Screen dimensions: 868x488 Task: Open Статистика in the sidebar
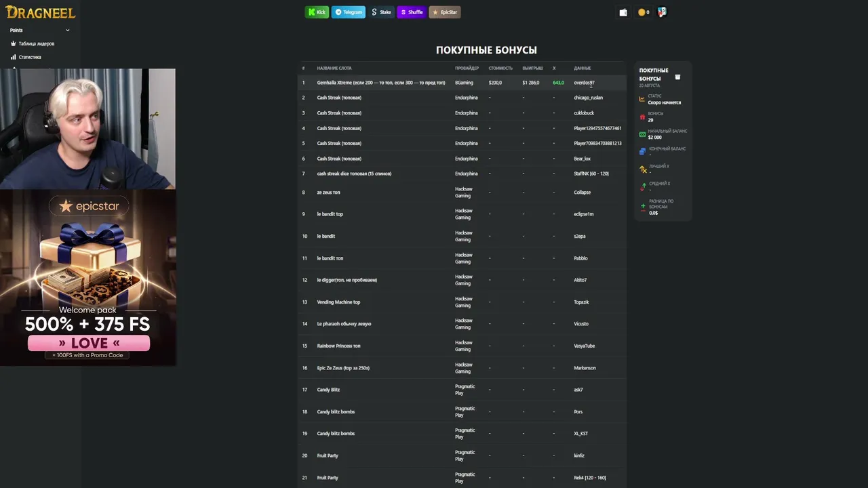(30, 57)
